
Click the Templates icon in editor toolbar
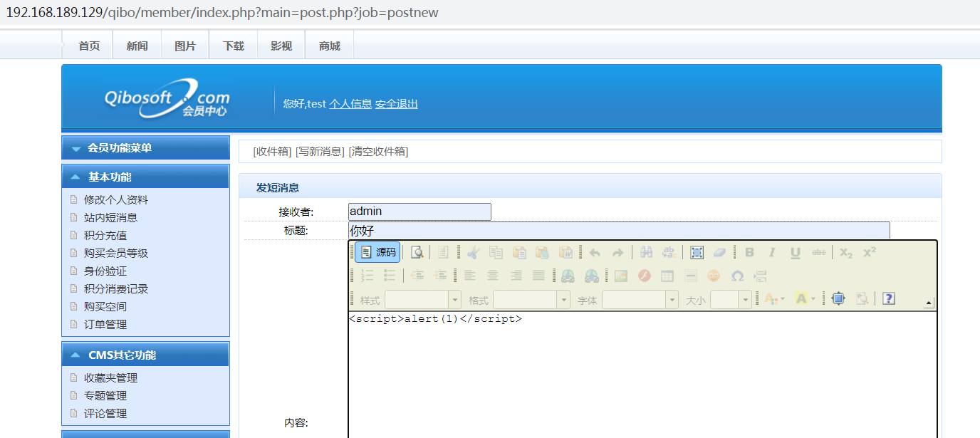point(443,252)
